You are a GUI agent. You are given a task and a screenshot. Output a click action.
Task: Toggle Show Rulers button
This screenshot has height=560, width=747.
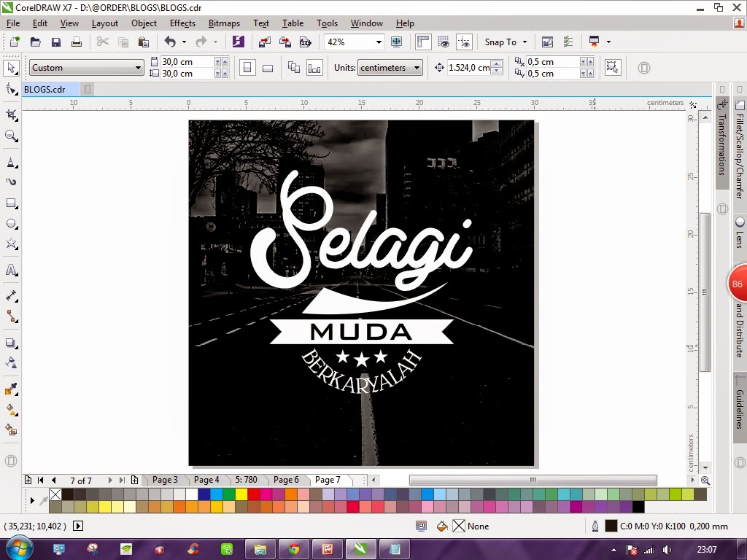pyautogui.click(x=423, y=42)
